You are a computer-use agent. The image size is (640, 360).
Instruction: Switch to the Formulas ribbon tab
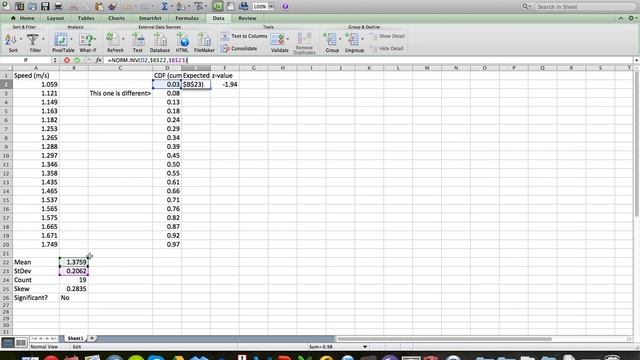tap(187, 18)
